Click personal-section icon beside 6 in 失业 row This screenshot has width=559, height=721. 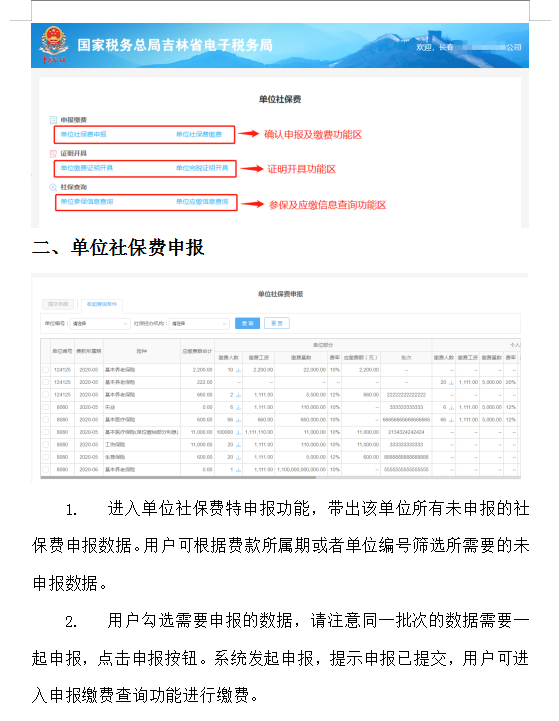[451, 407]
